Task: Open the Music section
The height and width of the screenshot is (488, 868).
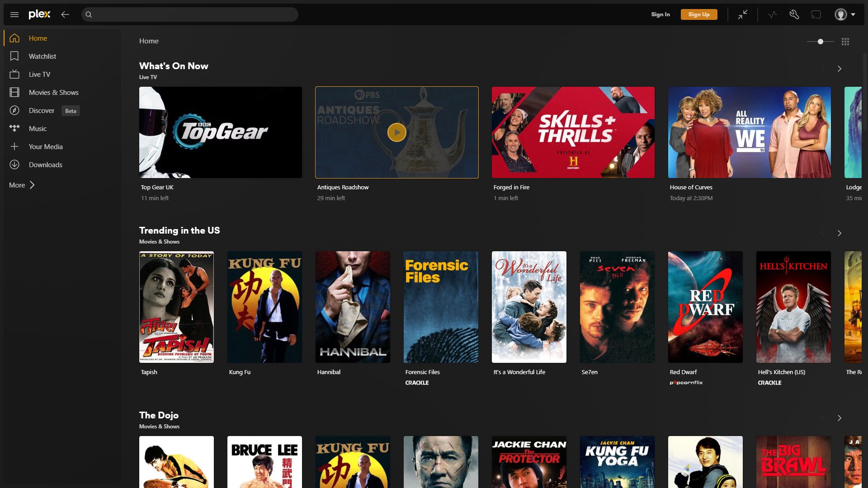Action: 37,128
